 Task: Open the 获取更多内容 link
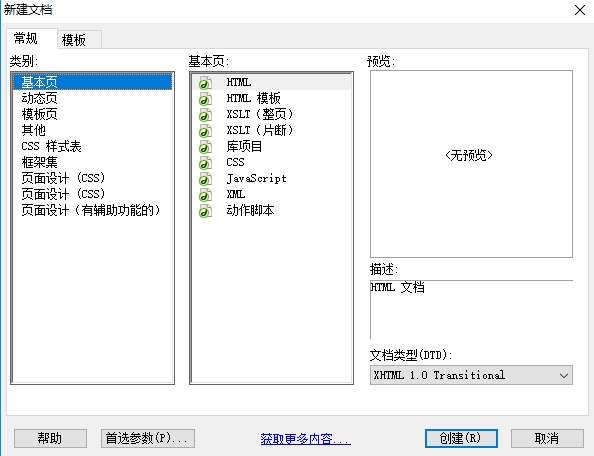click(305, 439)
